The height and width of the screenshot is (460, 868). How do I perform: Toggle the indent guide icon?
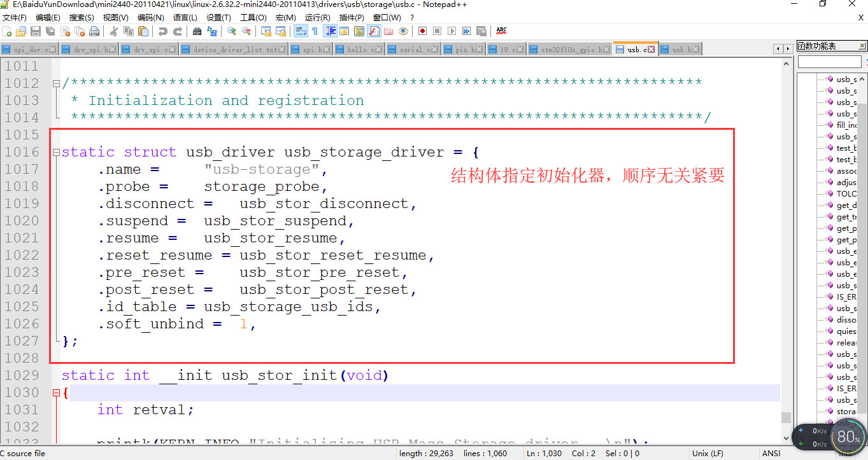[x=331, y=31]
